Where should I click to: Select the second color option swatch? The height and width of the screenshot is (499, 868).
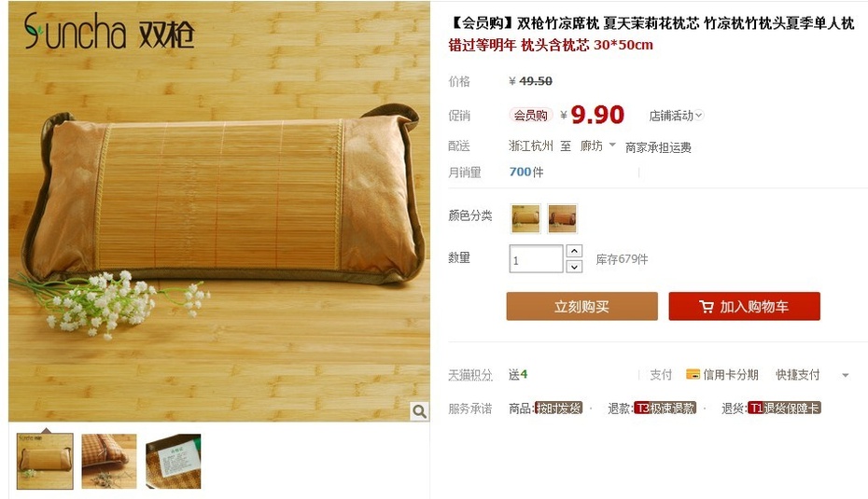tap(562, 218)
